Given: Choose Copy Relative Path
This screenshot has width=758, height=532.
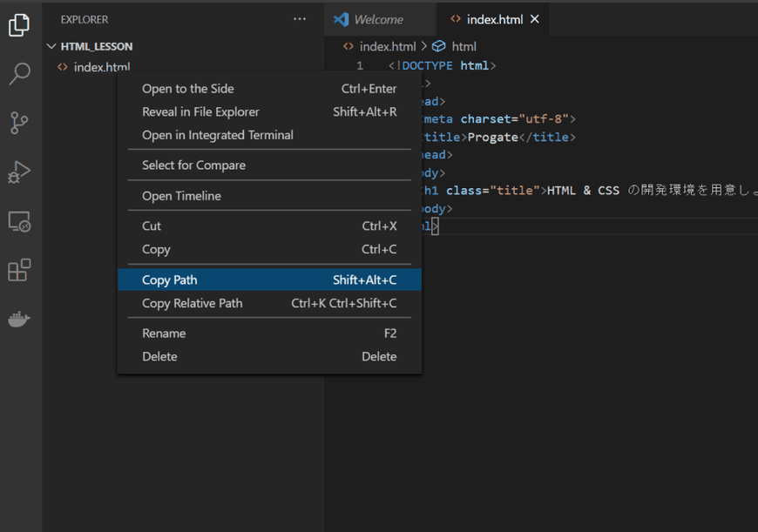Looking at the screenshot, I should 269,304.
